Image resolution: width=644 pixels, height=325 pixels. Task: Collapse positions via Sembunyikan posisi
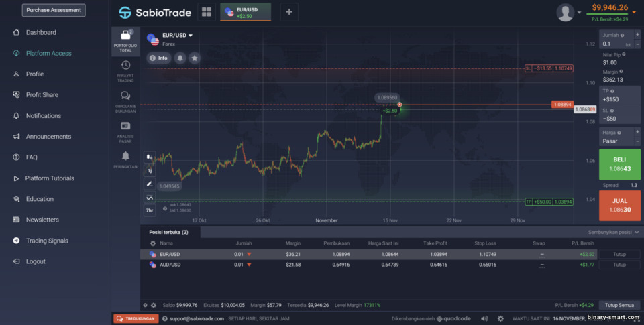pos(613,232)
